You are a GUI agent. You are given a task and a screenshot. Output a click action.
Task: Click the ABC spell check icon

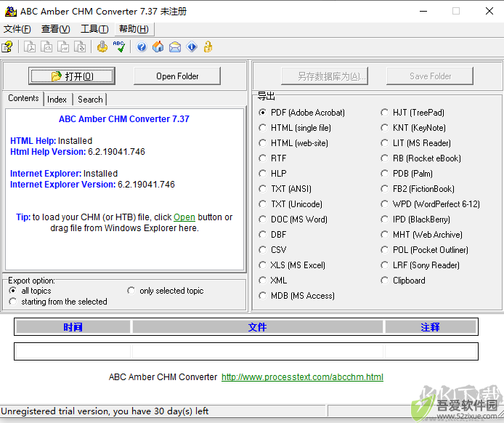pos(119,47)
